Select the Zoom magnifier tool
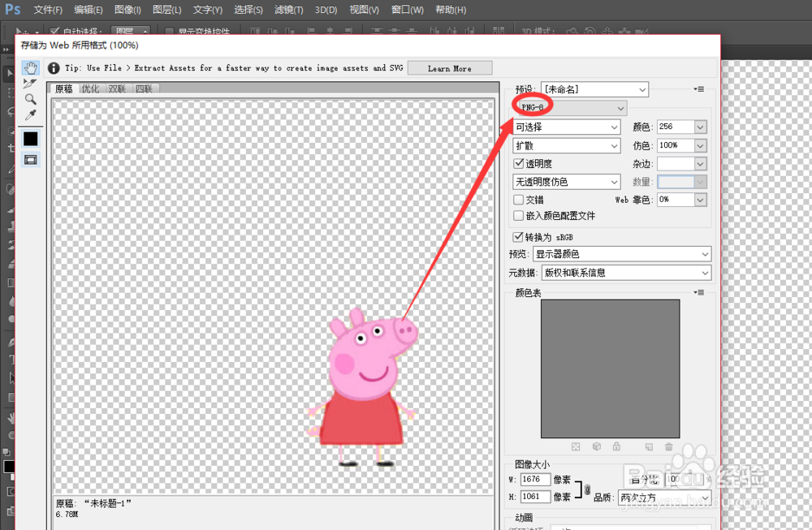The width and height of the screenshot is (812, 530). 31,99
